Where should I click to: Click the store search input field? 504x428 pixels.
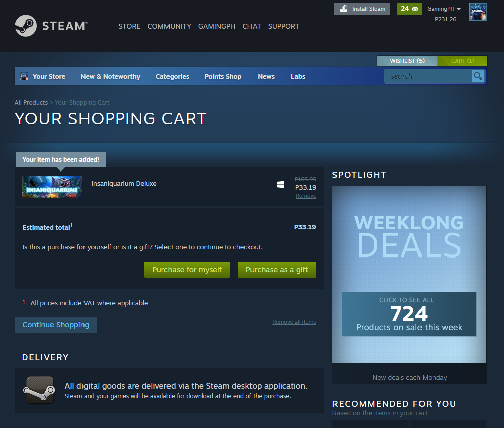click(428, 76)
